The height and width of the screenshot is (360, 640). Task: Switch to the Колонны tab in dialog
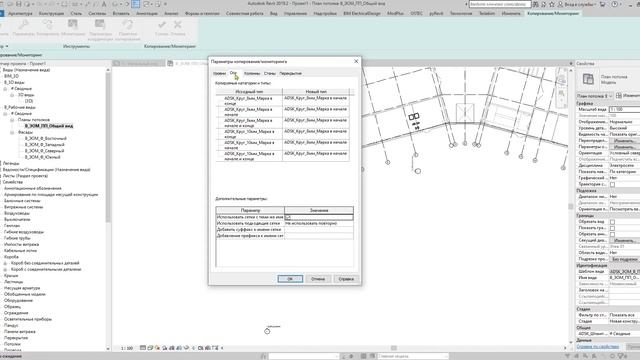tap(252, 73)
